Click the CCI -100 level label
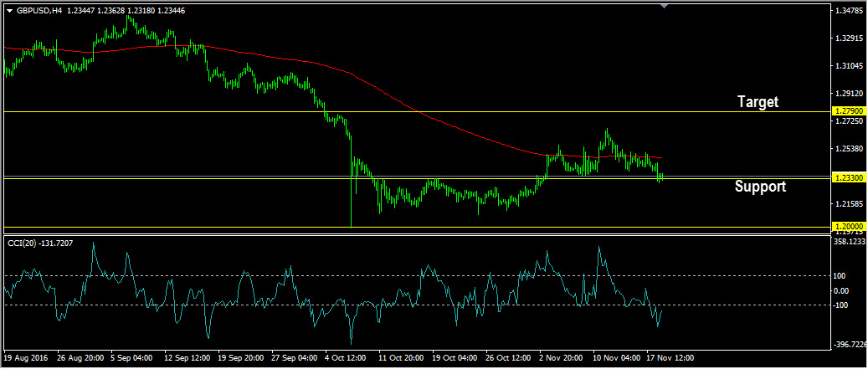Screen dimensions: 868x369 pyautogui.click(x=840, y=305)
